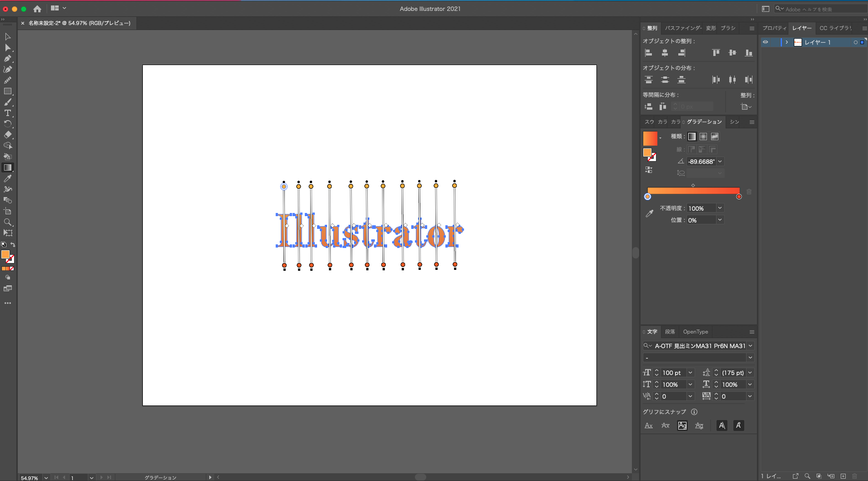Open font size 100 pt dropdown

691,373
